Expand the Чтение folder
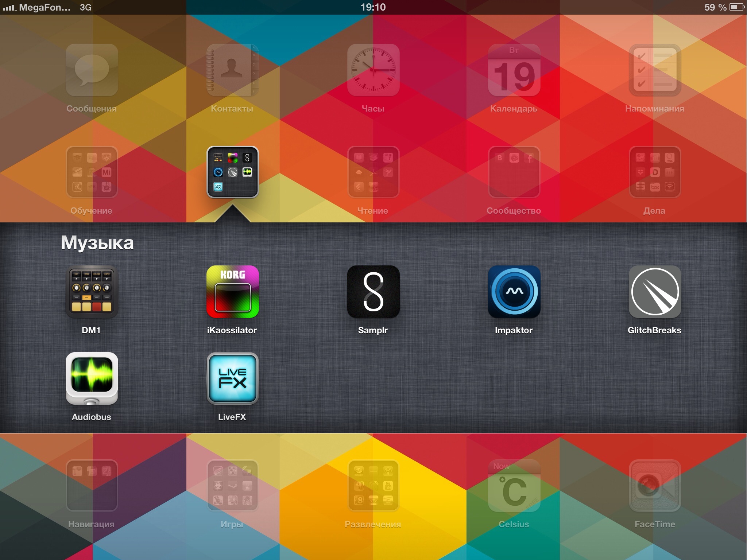Screen dimensions: 747x560 click(373, 172)
